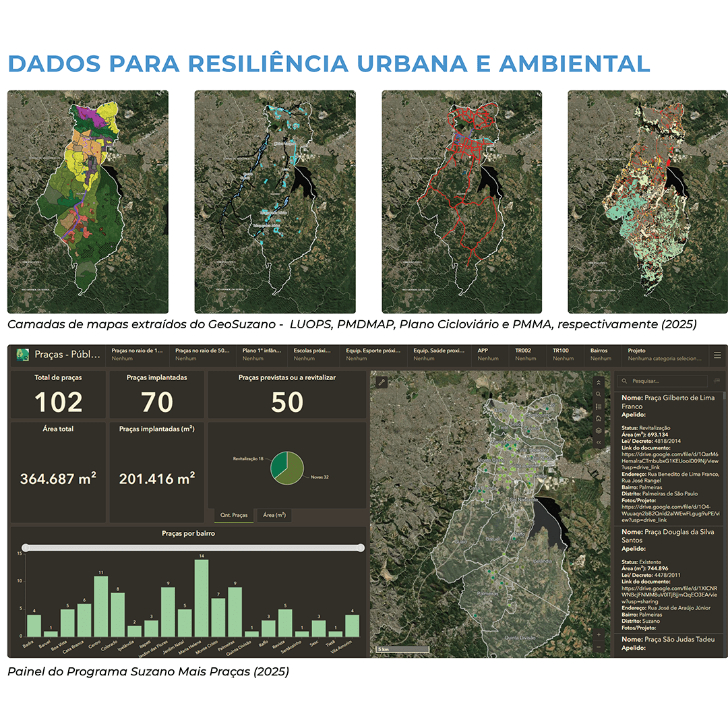Screen dimensions: 728x728
Task: Open the map tools wrench icon
Action: (x=381, y=382)
